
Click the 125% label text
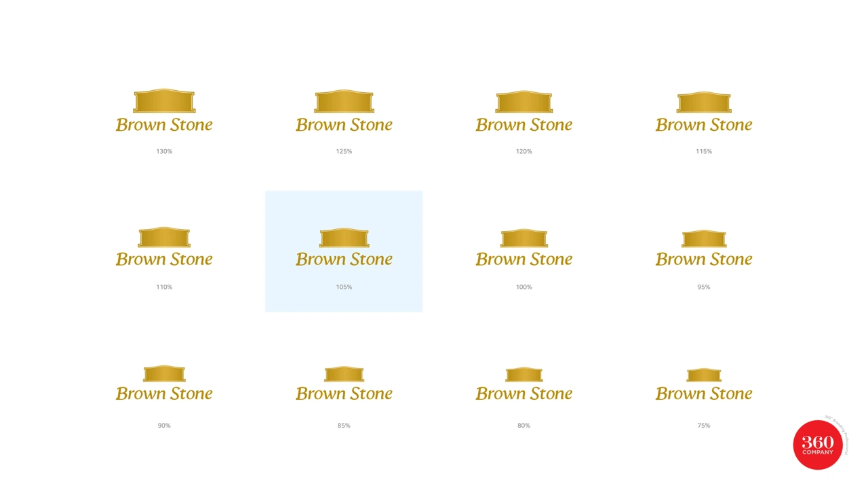click(x=344, y=151)
